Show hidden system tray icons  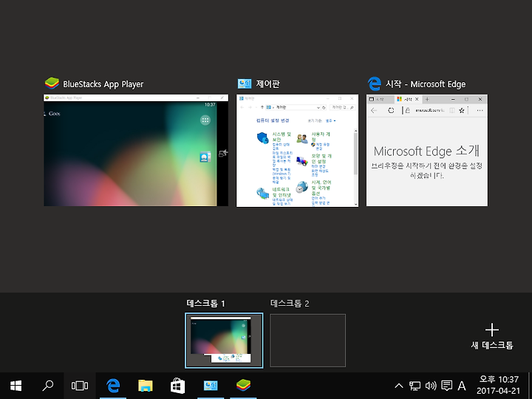coord(399,386)
